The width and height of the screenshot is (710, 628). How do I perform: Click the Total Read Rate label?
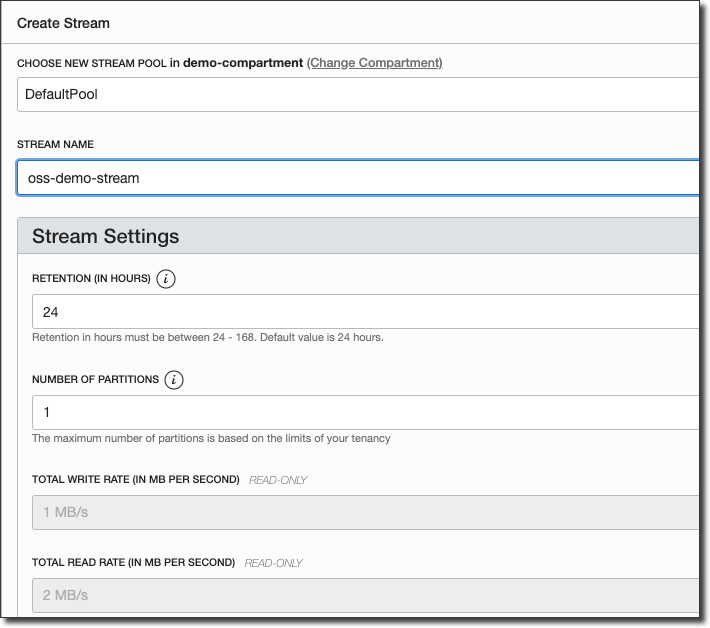pos(133,563)
